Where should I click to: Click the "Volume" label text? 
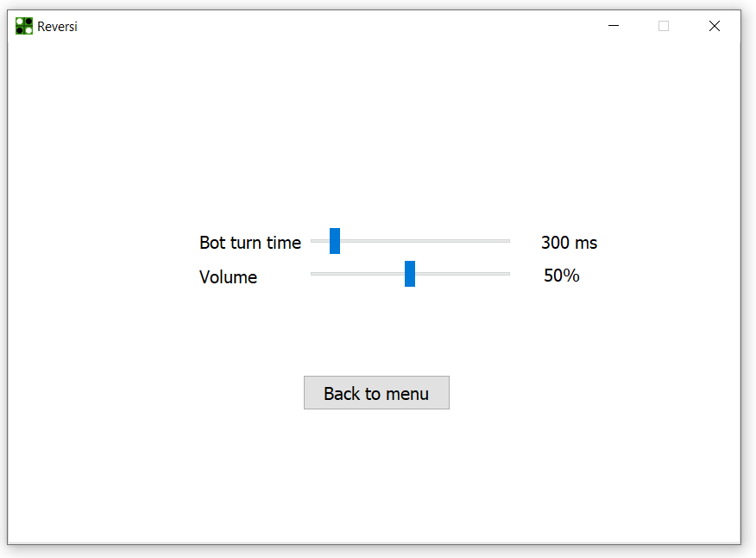(x=228, y=277)
